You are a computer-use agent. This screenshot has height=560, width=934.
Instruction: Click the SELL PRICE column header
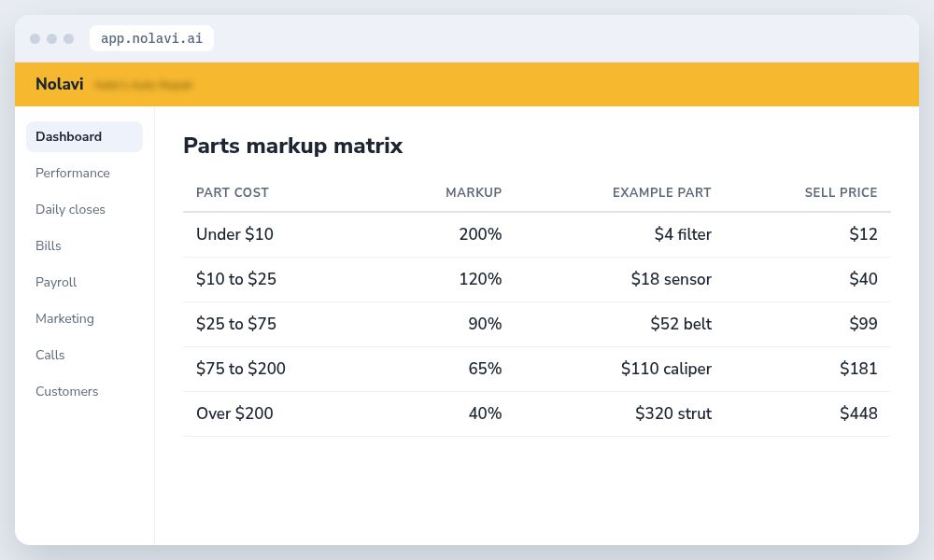(842, 192)
